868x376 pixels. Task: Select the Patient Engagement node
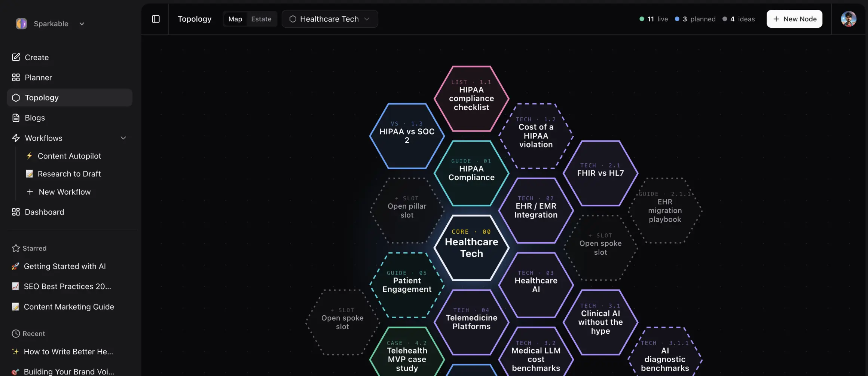(407, 285)
